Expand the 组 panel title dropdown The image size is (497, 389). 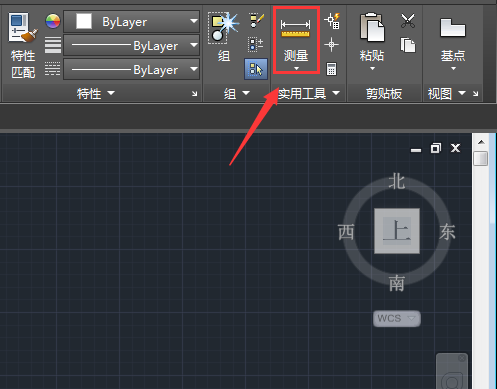coord(246,93)
